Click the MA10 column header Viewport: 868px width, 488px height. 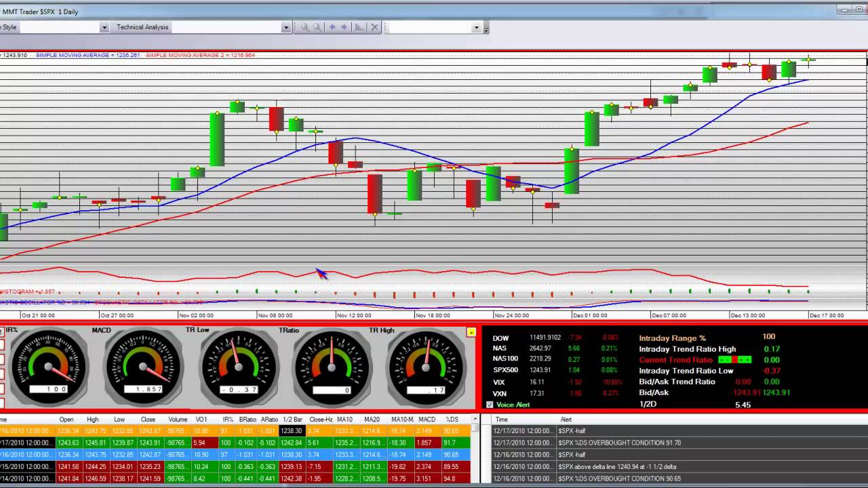click(x=344, y=420)
